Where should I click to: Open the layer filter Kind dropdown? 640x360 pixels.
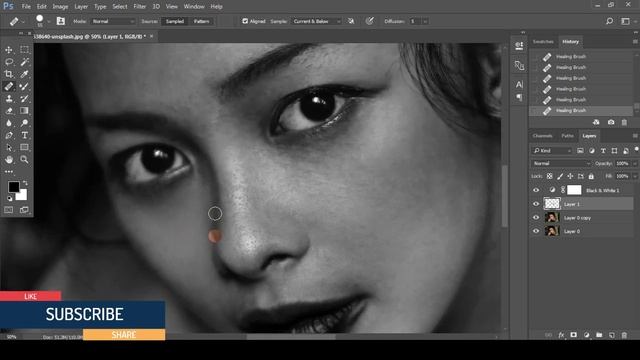tap(552, 151)
